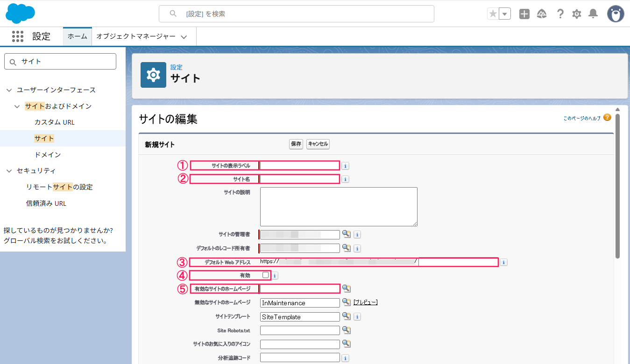The height and width of the screenshot is (364, 630).
Task: Open the App Launcher grid icon
Action: point(18,36)
